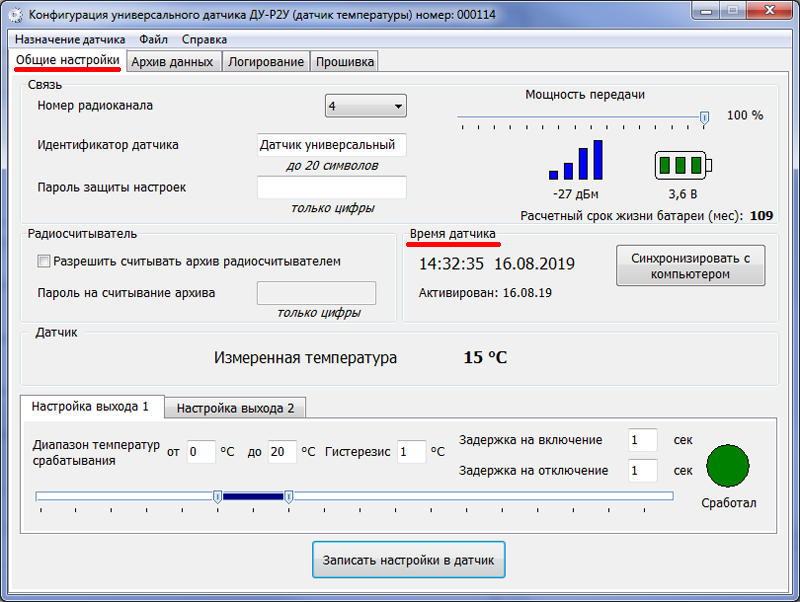Select the 'Настройка выхода 1' tab
Viewport: 800px width, 602px height.
tap(90, 407)
